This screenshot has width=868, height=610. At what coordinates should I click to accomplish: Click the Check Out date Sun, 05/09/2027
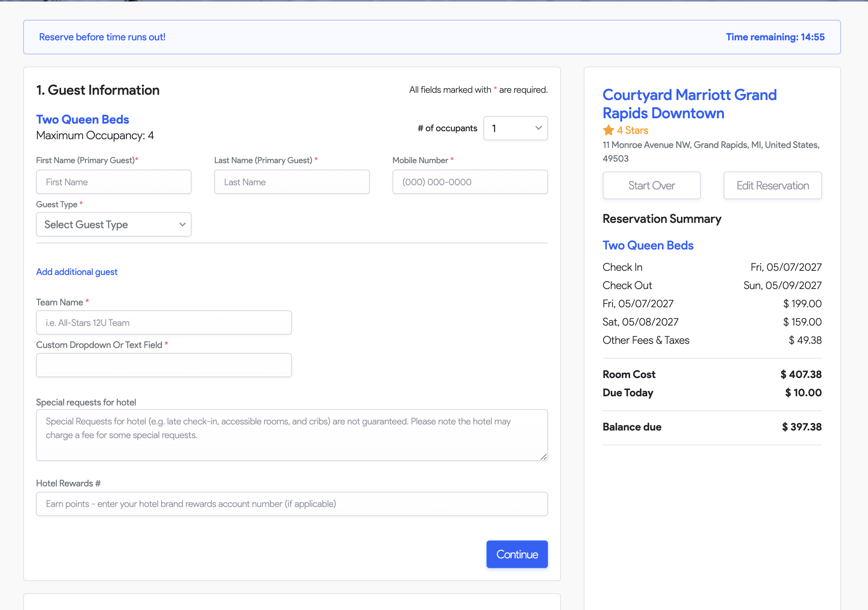coord(782,285)
